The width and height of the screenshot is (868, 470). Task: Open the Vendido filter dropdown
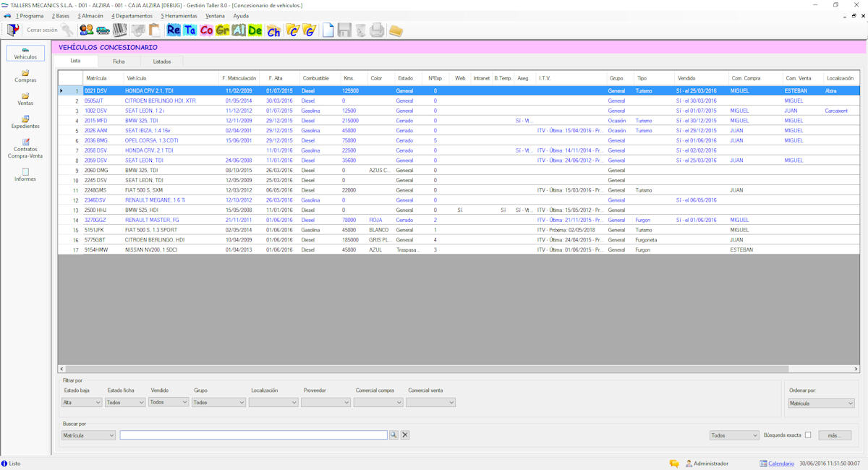[169, 402]
